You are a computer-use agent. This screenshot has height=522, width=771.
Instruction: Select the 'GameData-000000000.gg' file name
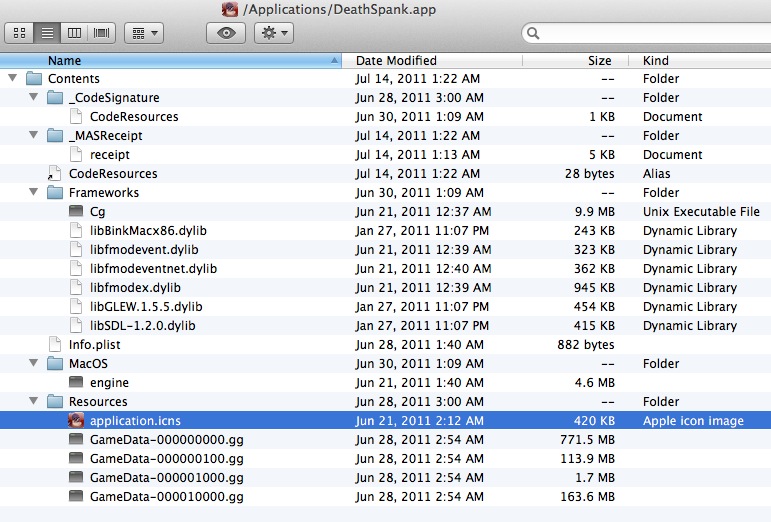tap(167, 440)
